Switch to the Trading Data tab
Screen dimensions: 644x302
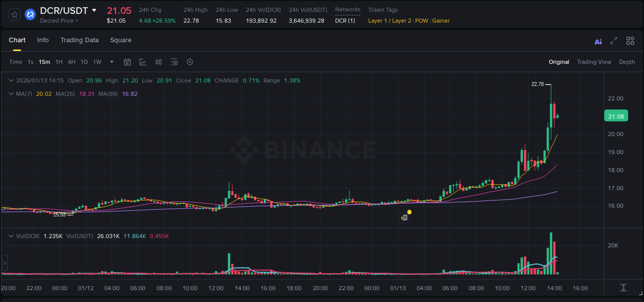[79, 40]
